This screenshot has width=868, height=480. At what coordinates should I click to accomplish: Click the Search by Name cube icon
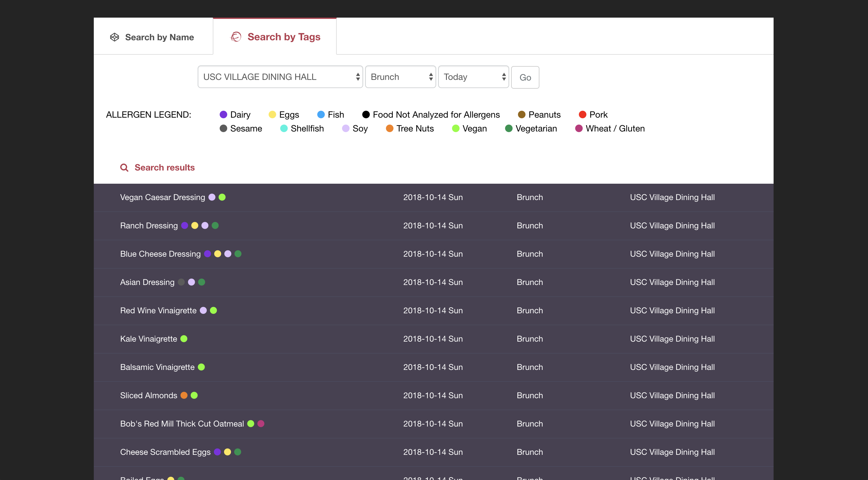point(115,37)
